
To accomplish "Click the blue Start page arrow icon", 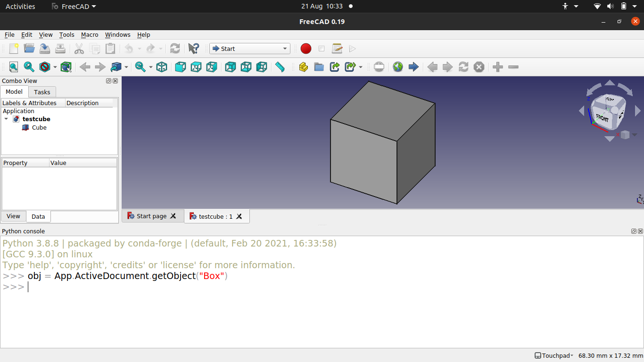I will click(x=413, y=67).
